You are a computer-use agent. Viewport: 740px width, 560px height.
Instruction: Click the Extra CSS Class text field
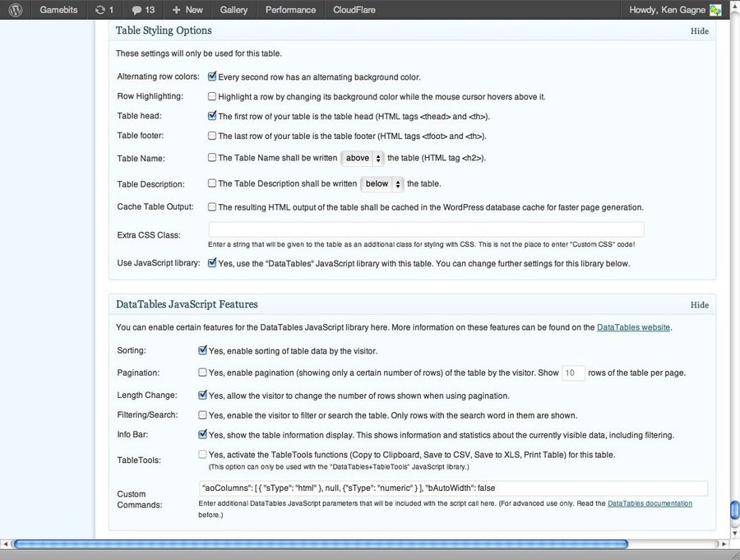tap(426, 229)
